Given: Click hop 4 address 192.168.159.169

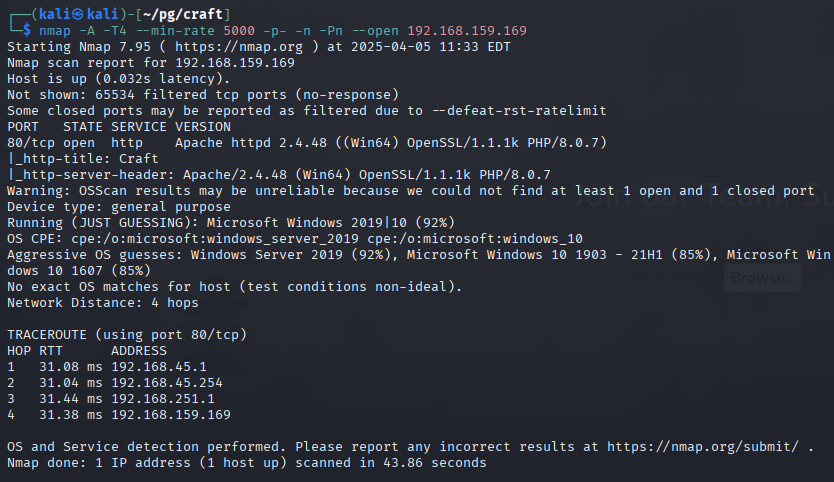Looking at the screenshot, I should (171, 415).
